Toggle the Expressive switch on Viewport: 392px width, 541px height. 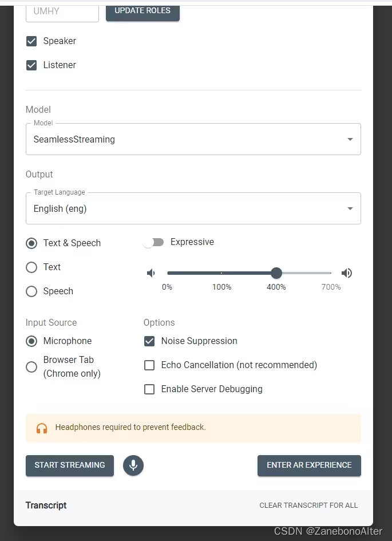(x=153, y=242)
